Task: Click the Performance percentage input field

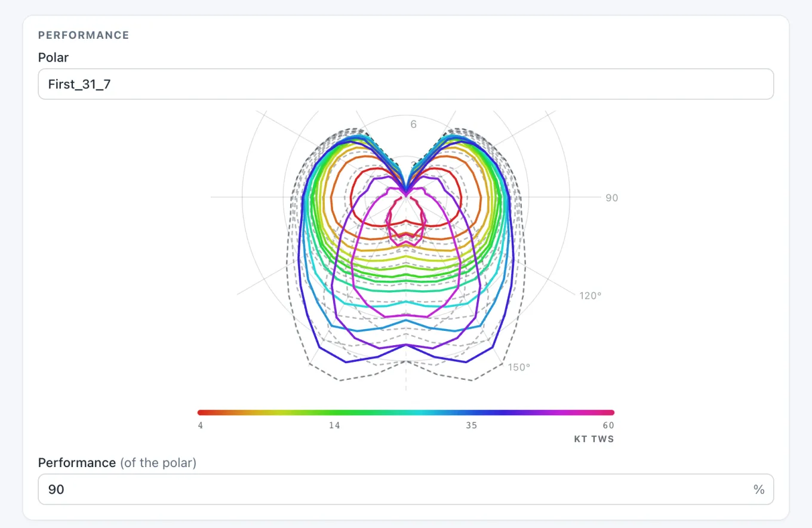Action: point(406,489)
